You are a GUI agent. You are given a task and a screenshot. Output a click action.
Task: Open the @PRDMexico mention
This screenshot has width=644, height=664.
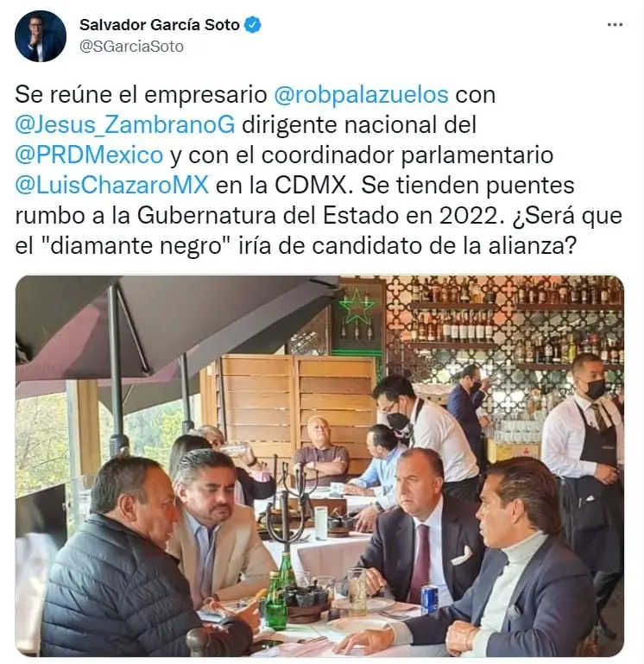point(89,155)
